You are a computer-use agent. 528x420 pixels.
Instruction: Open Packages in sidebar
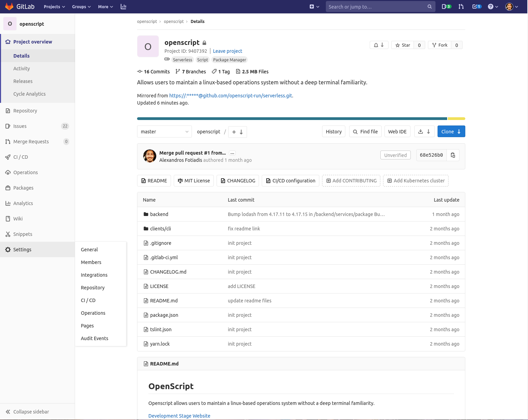(x=37, y=188)
